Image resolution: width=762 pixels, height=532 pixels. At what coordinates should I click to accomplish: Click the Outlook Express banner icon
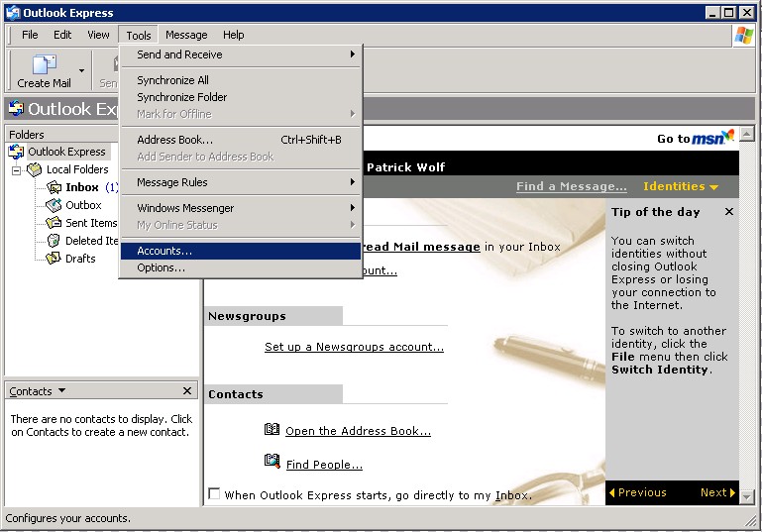coord(16,108)
